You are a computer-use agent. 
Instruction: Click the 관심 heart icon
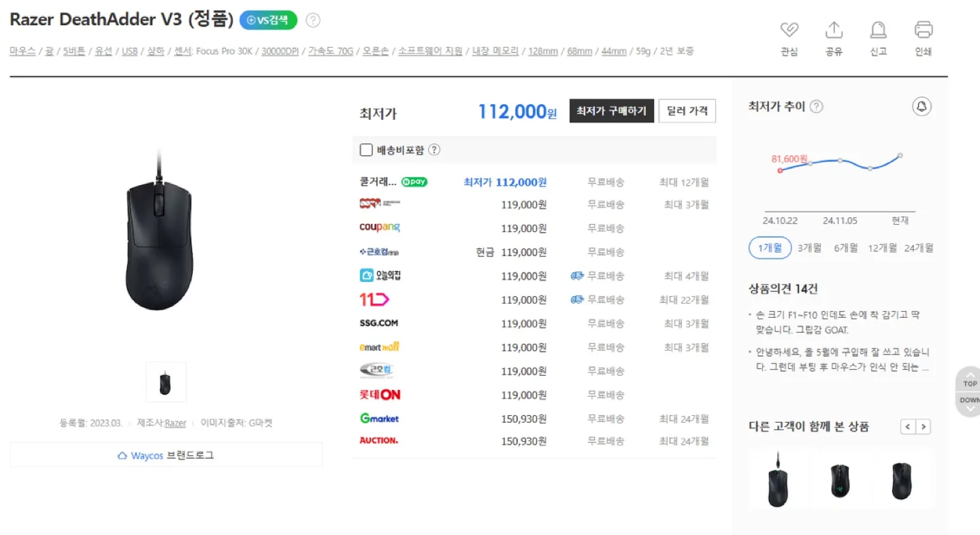[x=789, y=30]
